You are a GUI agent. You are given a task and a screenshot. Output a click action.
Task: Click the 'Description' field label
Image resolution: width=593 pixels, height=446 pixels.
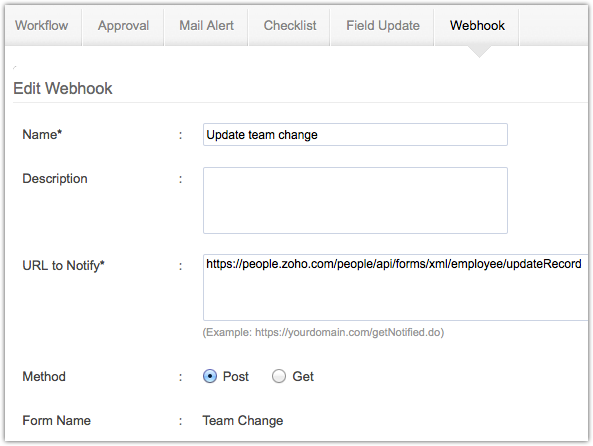click(x=55, y=179)
